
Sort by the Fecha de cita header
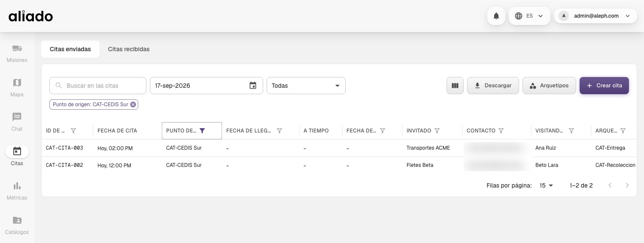point(117,131)
